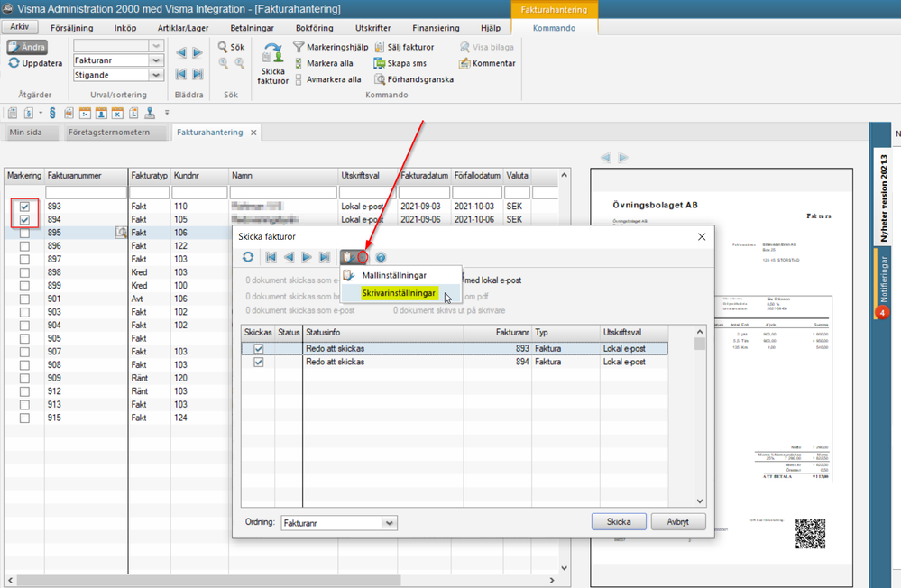Go to previous record in Bläddra group
The height and width of the screenshot is (588, 901).
[181, 53]
